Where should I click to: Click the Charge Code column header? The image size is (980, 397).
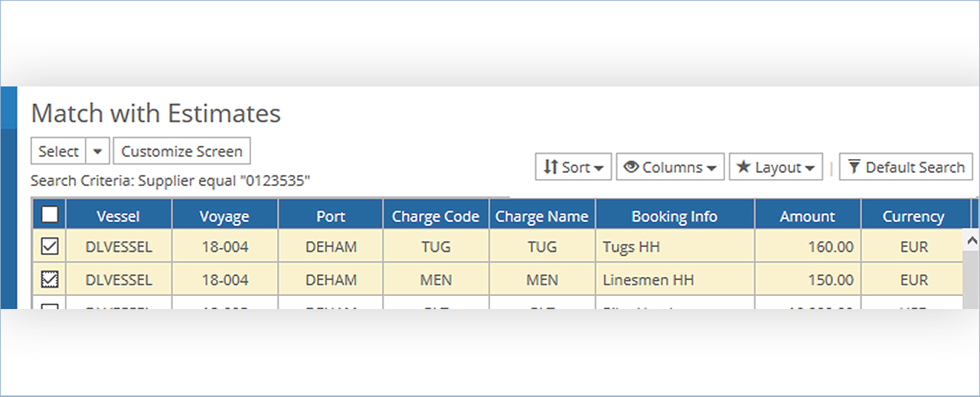pos(436,216)
